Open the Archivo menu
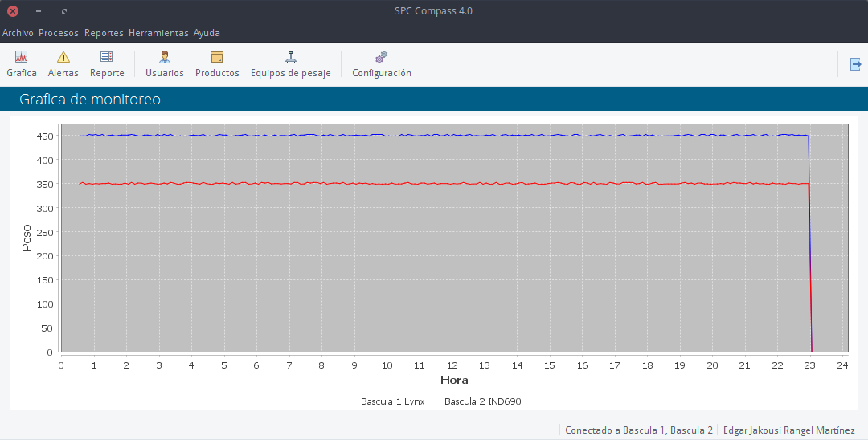Viewport: 868px width, 440px height. point(18,33)
